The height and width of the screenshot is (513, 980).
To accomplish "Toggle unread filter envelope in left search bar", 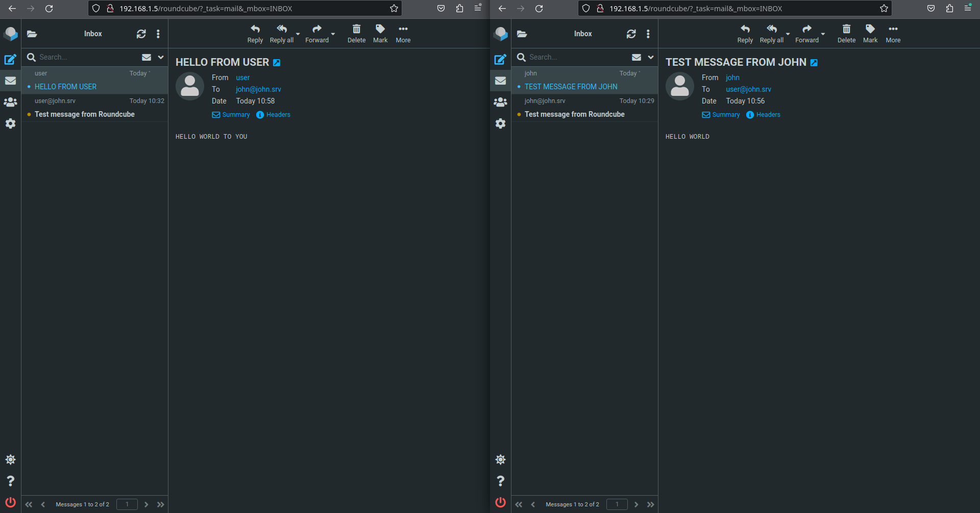I will pyautogui.click(x=146, y=57).
